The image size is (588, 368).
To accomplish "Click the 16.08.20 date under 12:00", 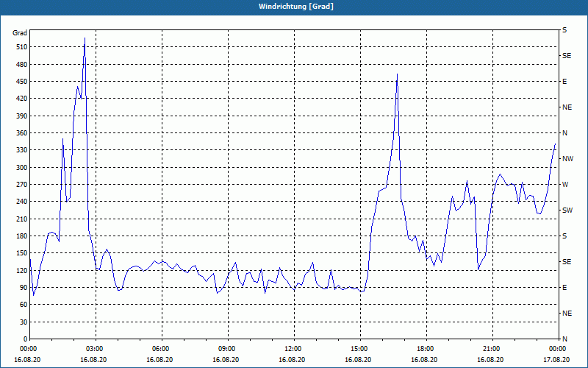I will (292, 360).
